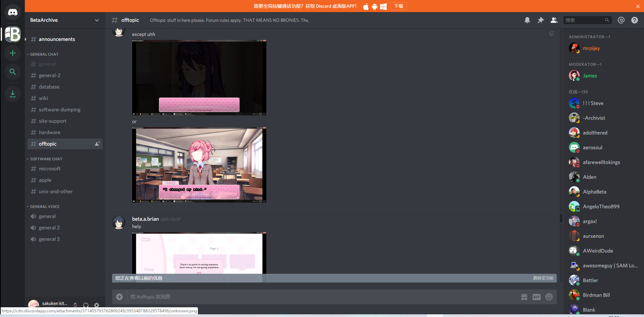Screen dimensions: 644x317
Task: Create invite icon on offtopic channel
Action: pos(97,144)
